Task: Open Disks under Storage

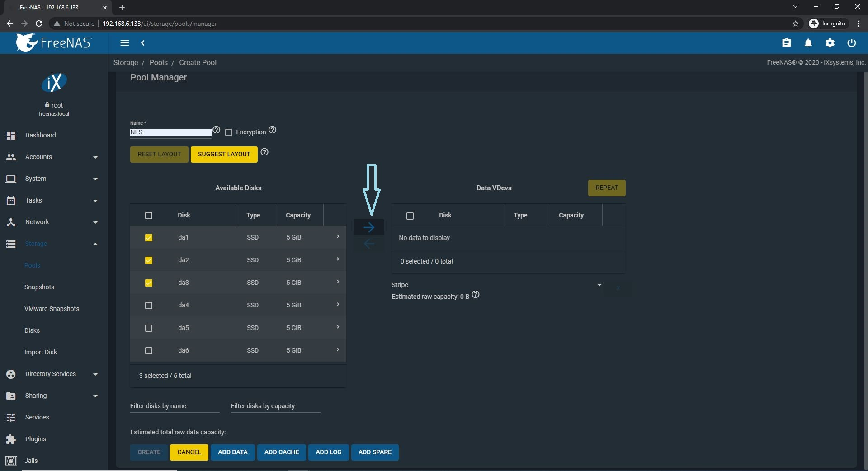Action: coord(32,330)
